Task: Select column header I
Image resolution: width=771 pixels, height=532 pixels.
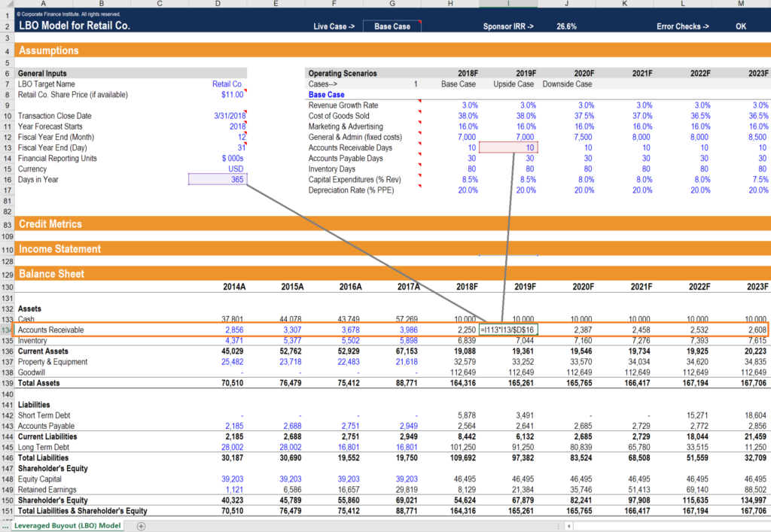Action: pyautogui.click(x=507, y=4)
